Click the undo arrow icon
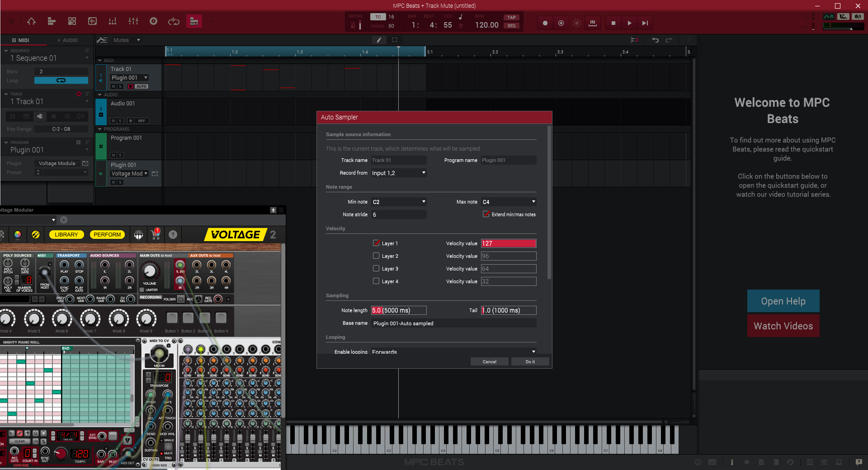The width and height of the screenshot is (868, 470). click(x=655, y=40)
